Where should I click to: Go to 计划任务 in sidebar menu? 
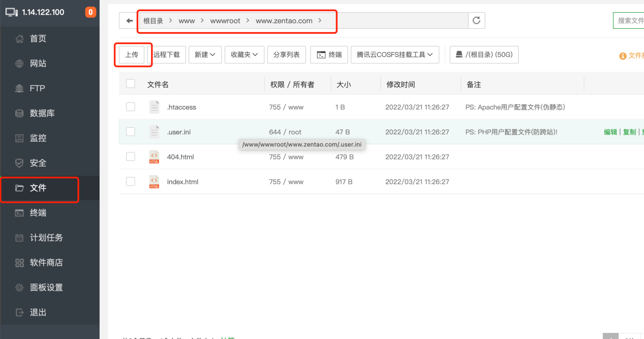[x=46, y=237]
